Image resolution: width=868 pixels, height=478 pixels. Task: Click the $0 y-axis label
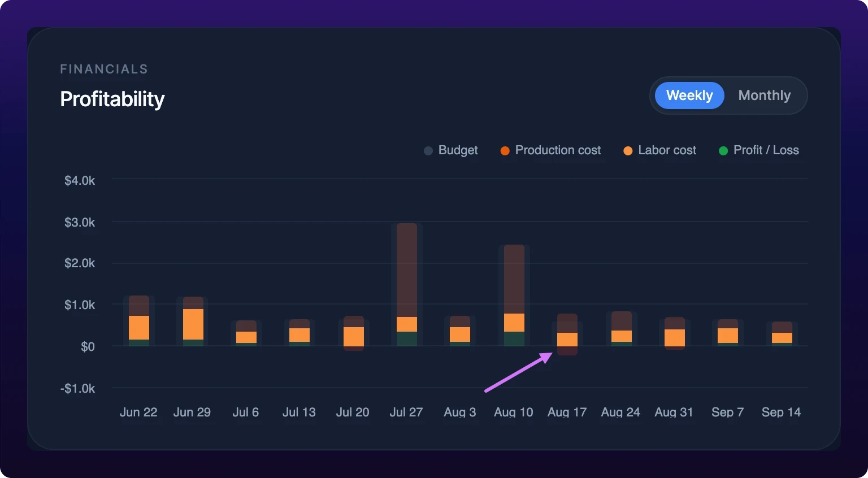pyautogui.click(x=88, y=347)
